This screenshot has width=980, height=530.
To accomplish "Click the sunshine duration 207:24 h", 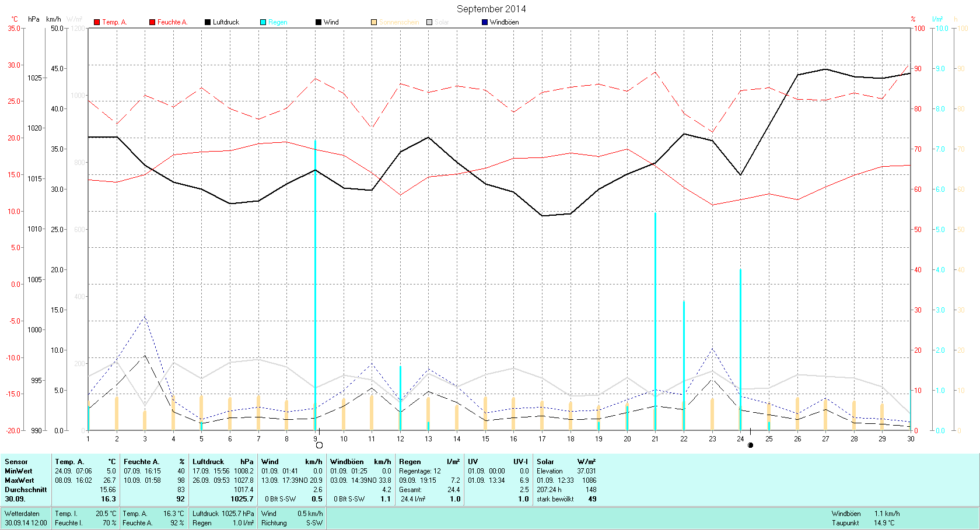I will [x=549, y=490].
